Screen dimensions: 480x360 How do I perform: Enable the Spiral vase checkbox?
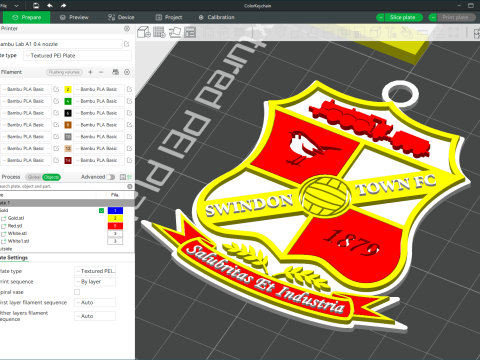(77, 292)
